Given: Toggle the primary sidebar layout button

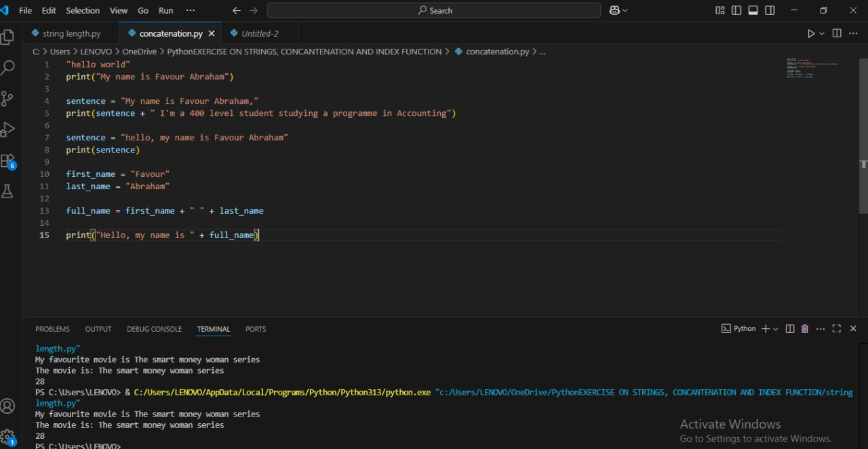Looking at the screenshot, I should click(x=736, y=10).
